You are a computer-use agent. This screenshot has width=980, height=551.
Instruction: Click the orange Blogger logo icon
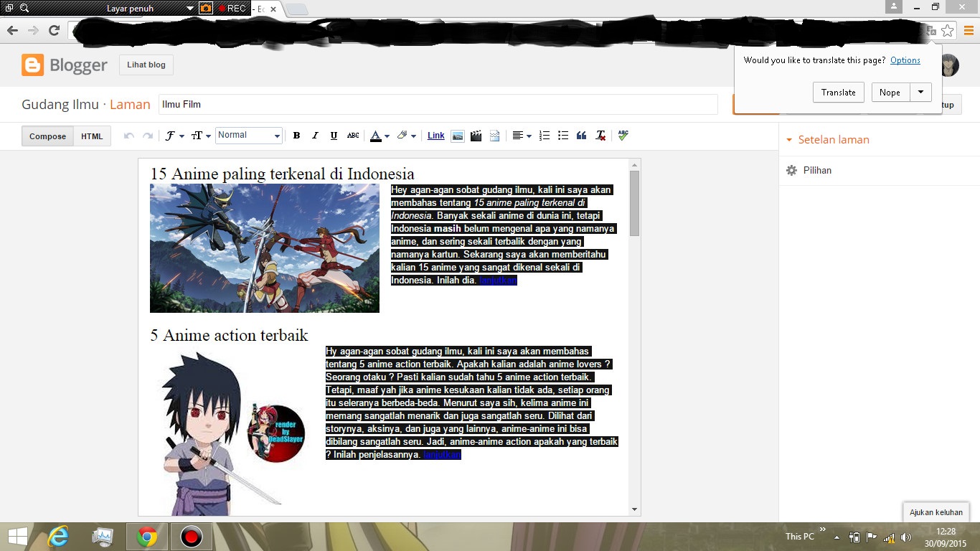pyautogui.click(x=33, y=65)
